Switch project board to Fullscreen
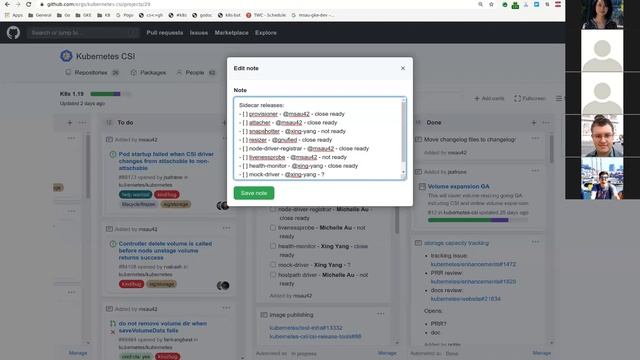The width and height of the screenshot is (640, 360). 530,98
